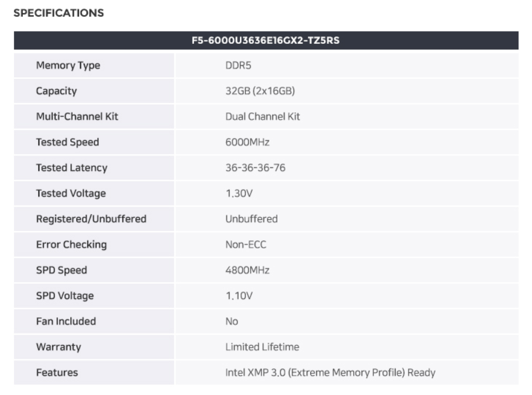
Task: Click the 6000MHz tested speed value
Action: tap(248, 142)
